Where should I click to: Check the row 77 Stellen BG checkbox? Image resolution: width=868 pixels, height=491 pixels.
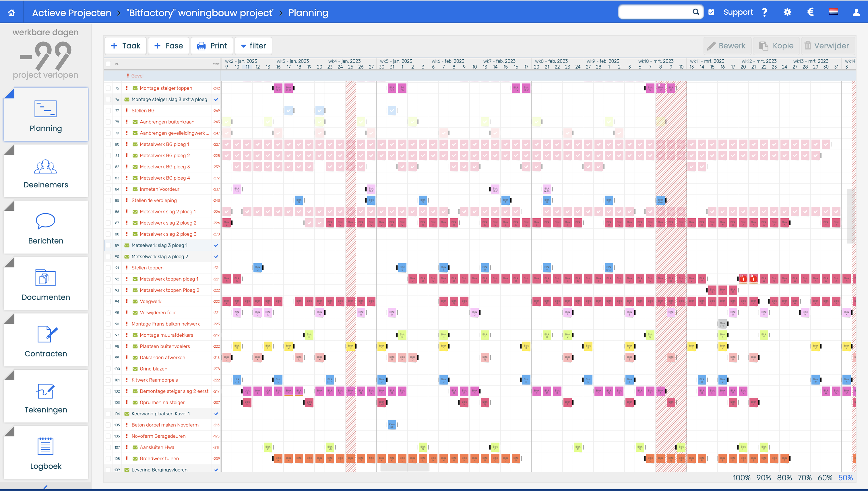108,111
